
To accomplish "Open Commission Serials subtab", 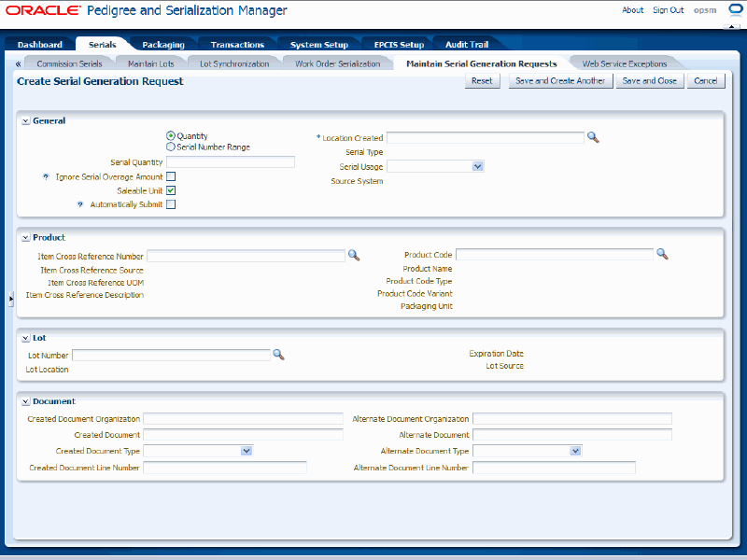I will [x=69, y=63].
